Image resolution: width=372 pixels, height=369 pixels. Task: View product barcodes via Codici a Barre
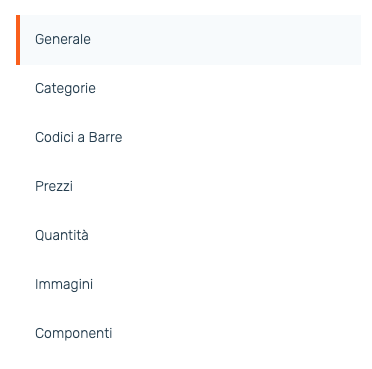coord(188,138)
